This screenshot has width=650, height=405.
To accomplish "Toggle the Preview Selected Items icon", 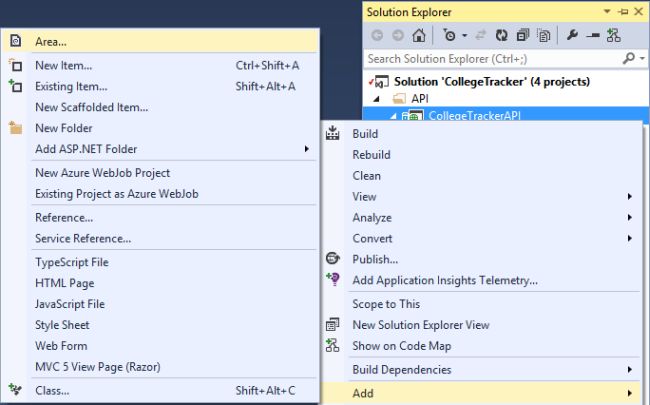I will tap(592, 36).
